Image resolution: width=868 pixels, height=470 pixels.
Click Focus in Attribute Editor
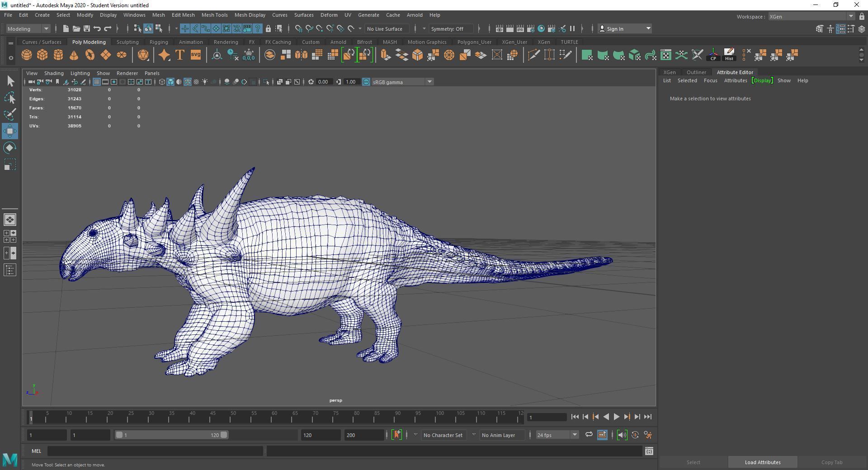(x=710, y=80)
